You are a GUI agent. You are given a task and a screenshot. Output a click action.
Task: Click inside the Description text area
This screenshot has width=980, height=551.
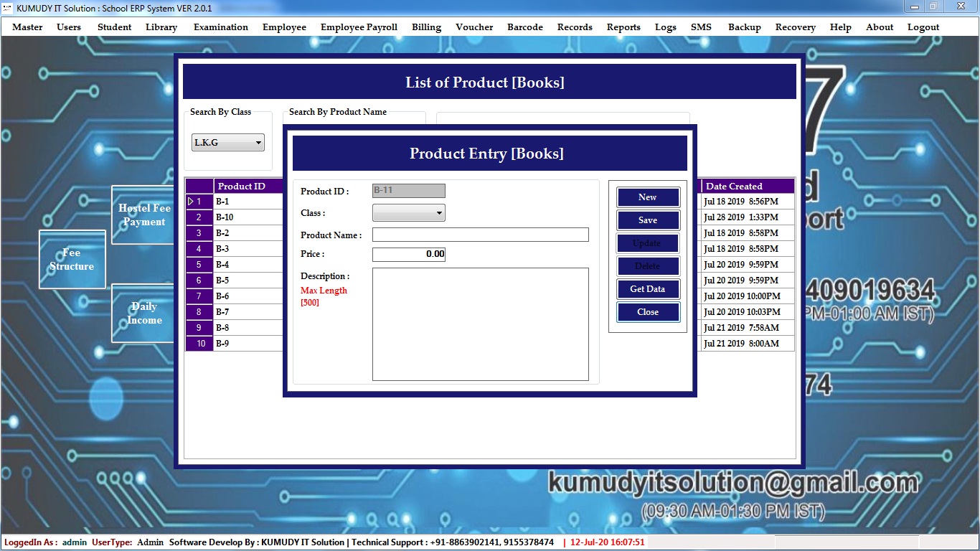[480, 324]
